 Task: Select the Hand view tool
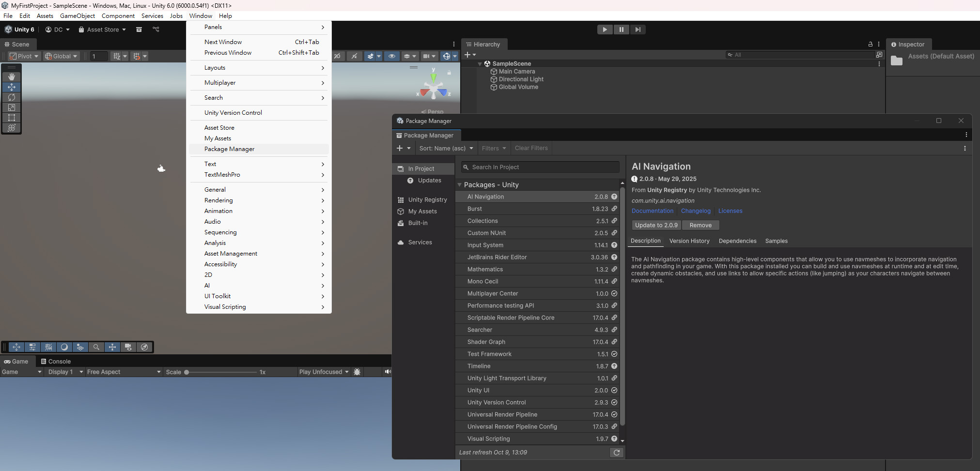click(12, 76)
